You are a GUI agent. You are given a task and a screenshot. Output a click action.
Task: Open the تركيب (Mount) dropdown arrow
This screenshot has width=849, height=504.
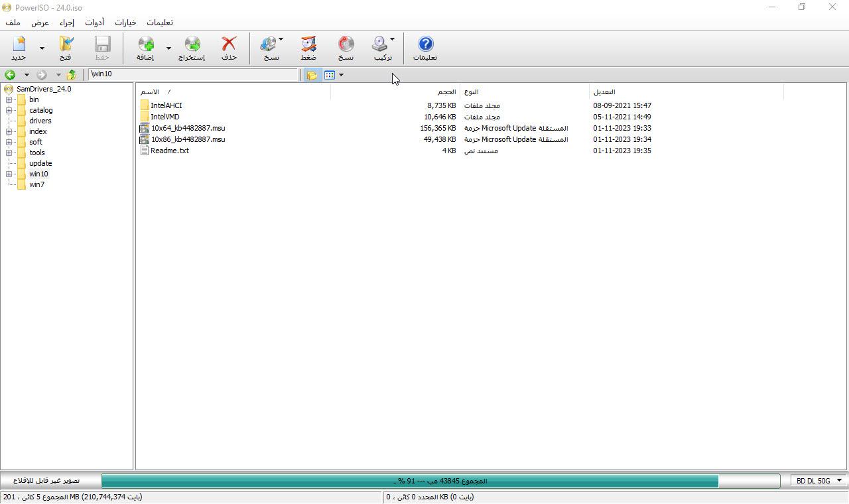point(392,40)
